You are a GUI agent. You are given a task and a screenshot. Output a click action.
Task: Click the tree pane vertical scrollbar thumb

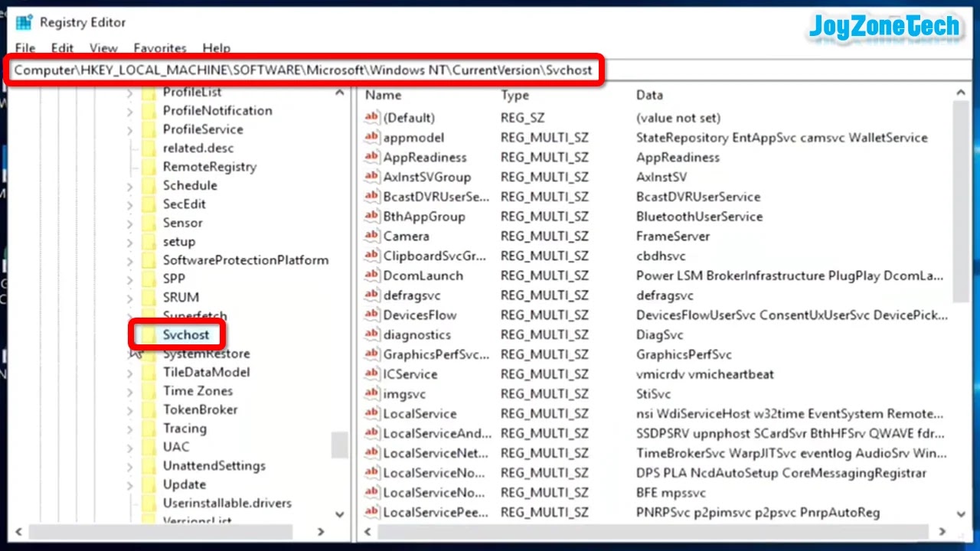(x=340, y=445)
